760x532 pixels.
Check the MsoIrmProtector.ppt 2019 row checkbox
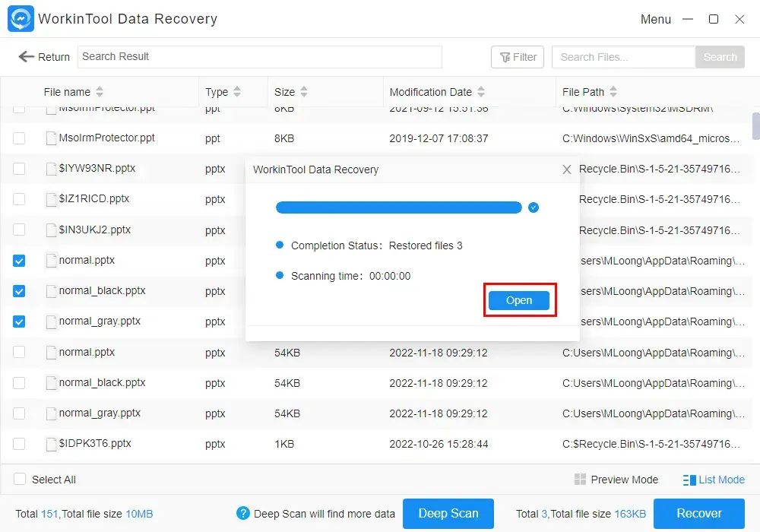click(x=19, y=138)
